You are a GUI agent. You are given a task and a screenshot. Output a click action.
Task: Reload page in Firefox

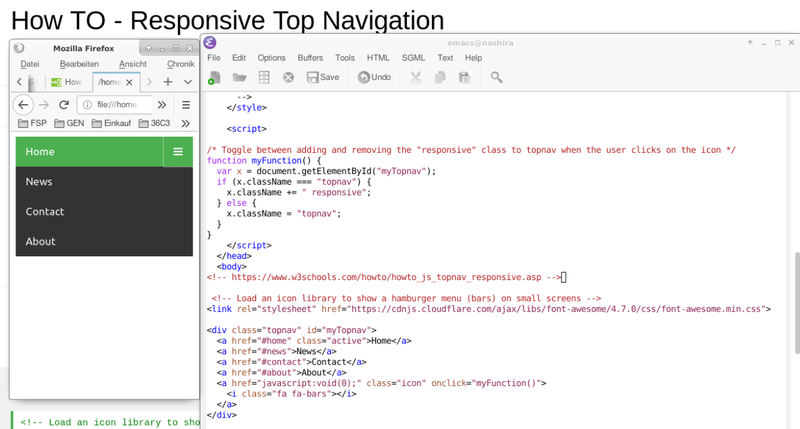pos(64,105)
